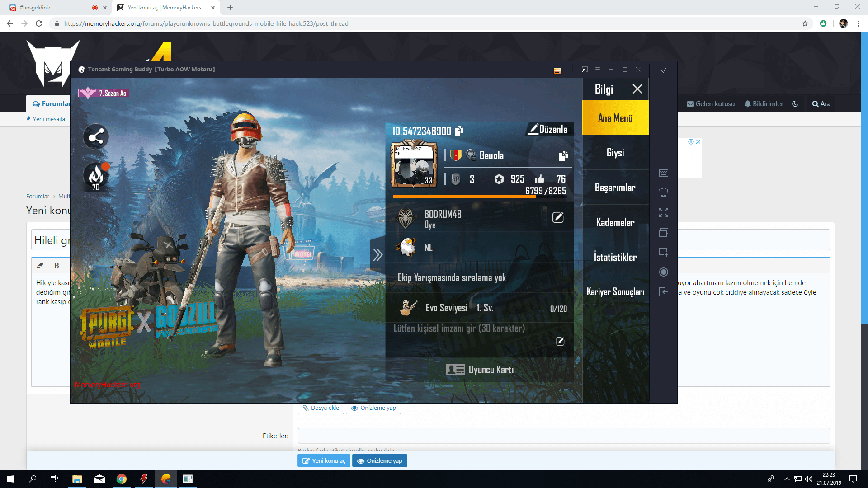The image size is (868, 488).
Task: Reload the page in Chrome
Action: [x=39, y=23]
